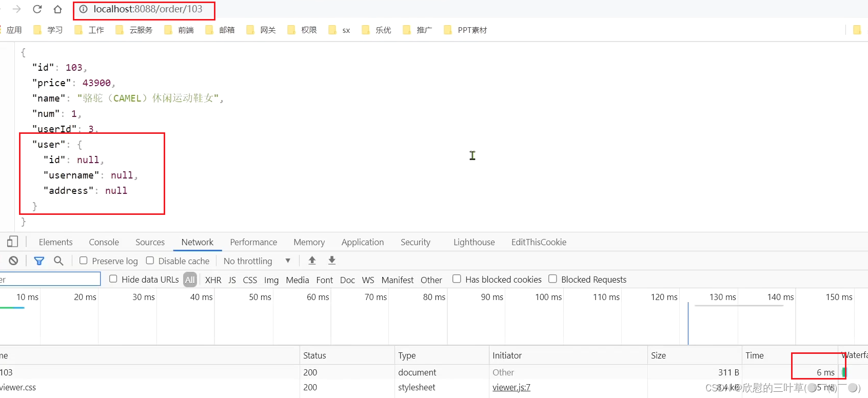Filter requests by Font
Viewport: 868px width, 398px height.
tap(324, 280)
